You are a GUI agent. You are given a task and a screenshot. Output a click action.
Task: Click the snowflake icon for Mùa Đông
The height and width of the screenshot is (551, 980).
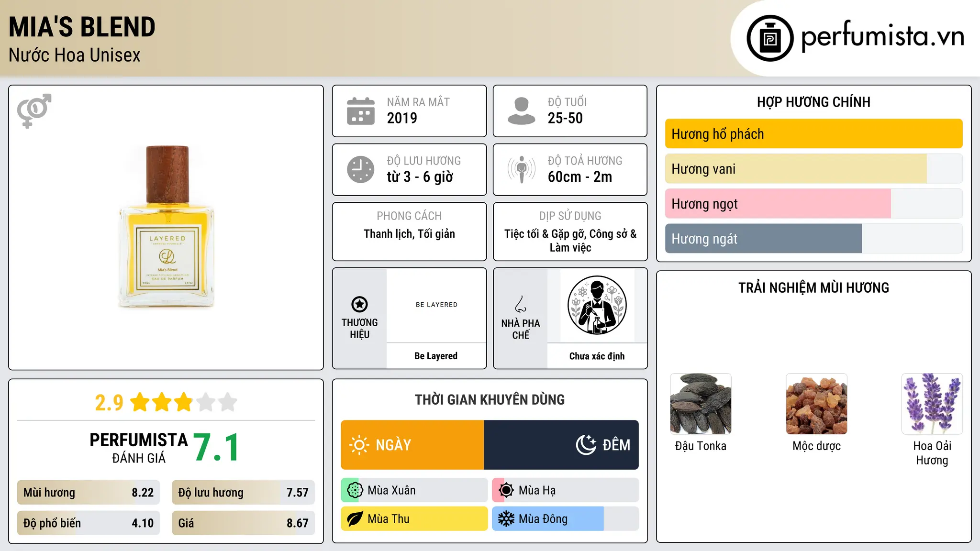506,519
